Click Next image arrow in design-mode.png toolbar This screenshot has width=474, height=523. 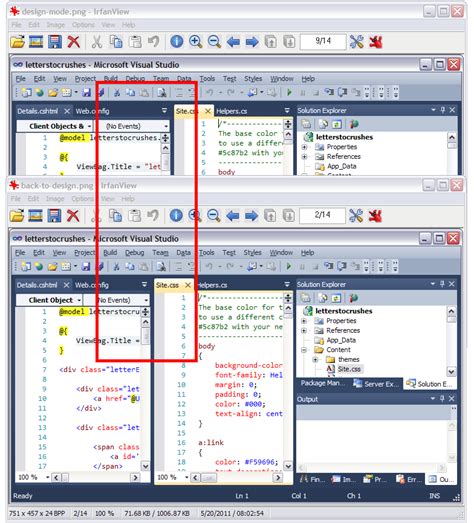coord(252,42)
